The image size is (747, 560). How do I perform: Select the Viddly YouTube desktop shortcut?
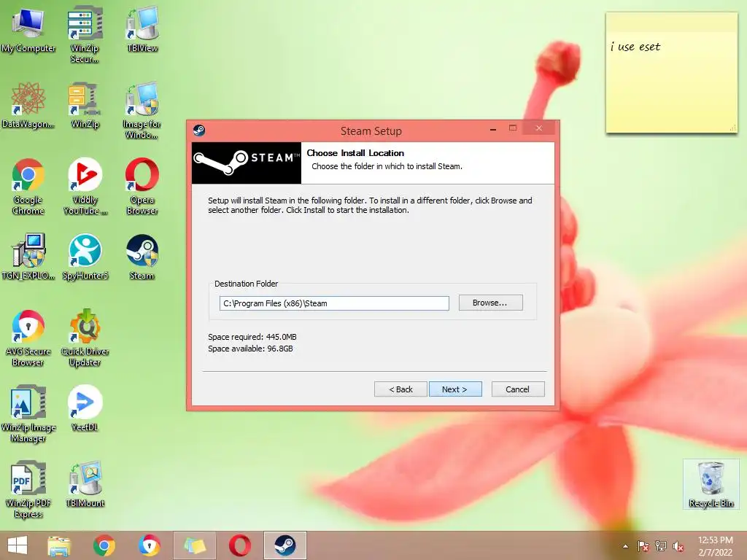tap(85, 187)
